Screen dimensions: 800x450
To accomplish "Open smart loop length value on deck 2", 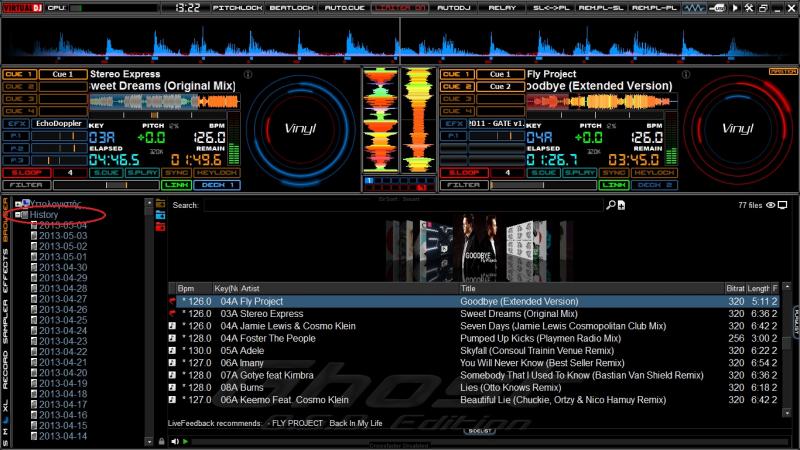I will point(507,172).
